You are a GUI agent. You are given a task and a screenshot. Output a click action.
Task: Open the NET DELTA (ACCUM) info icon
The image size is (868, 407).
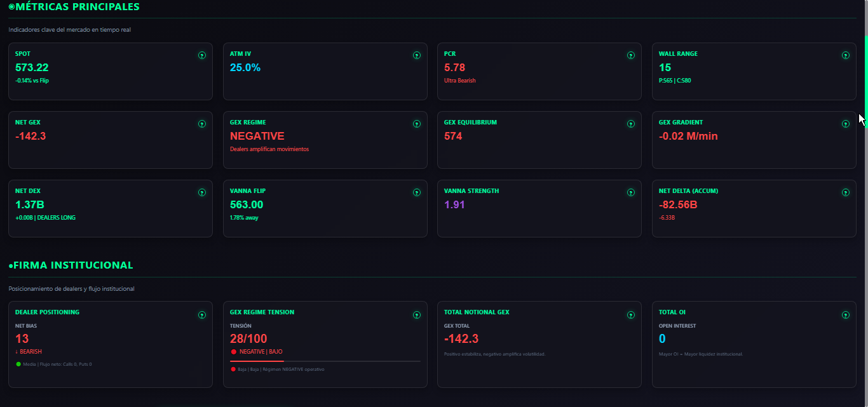pyautogui.click(x=846, y=192)
